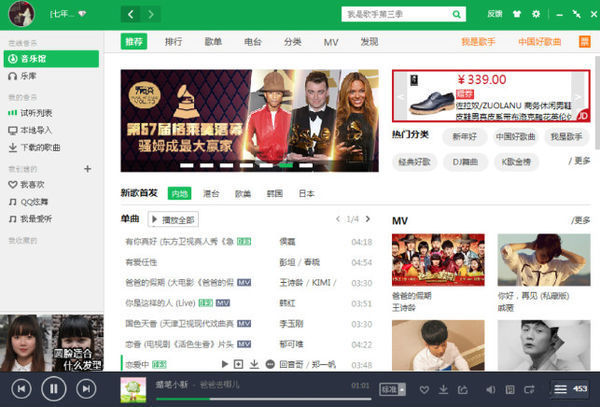Click the previous track button
Viewport: 600px width, 407px height.
tap(21, 389)
